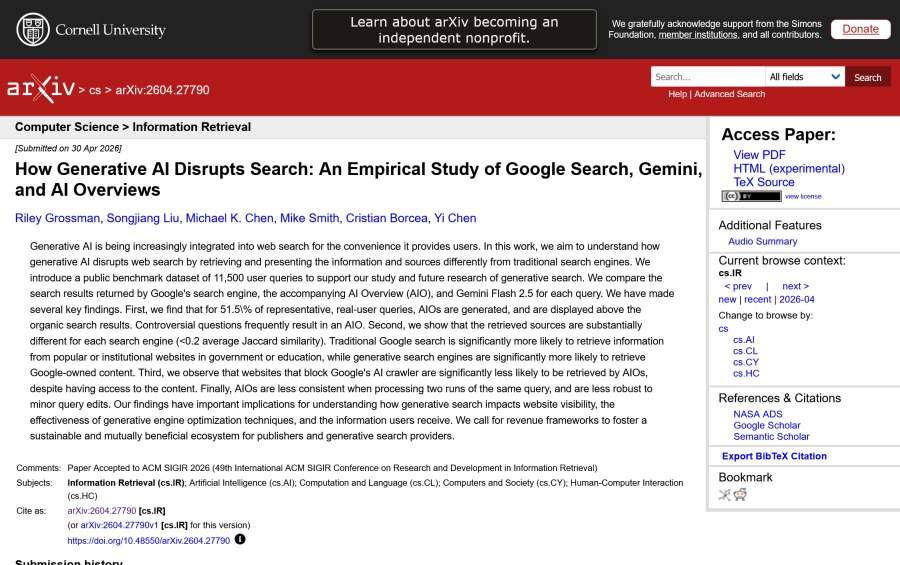Open the Advanced Search link
Screen dimensions: 900x565
click(x=730, y=94)
